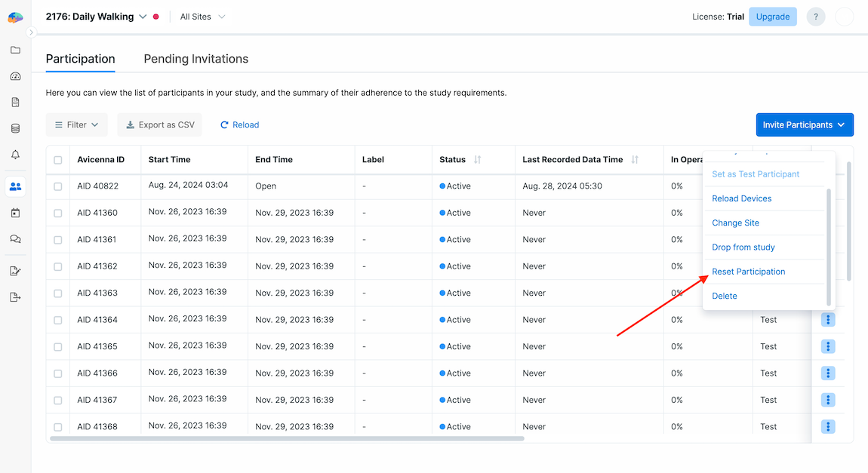Tick the select-all checkbox in table header
The width and height of the screenshot is (868, 473).
(x=58, y=160)
